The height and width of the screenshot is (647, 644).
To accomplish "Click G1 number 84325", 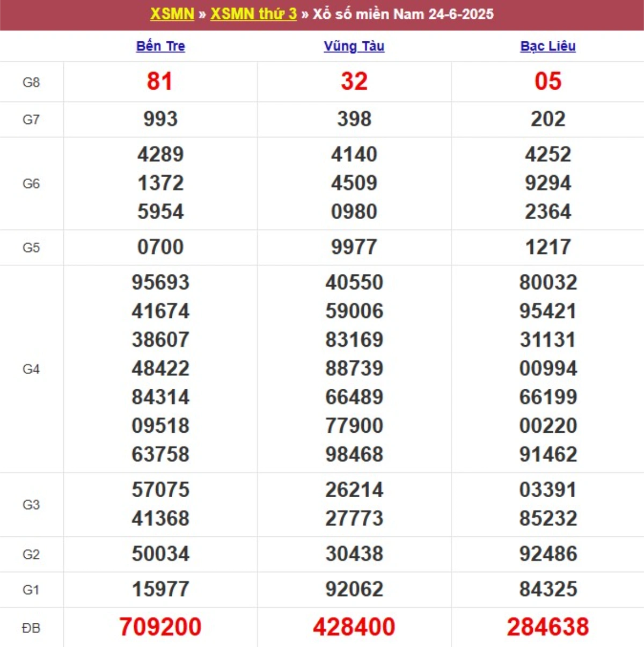I will tap(548, 590).
